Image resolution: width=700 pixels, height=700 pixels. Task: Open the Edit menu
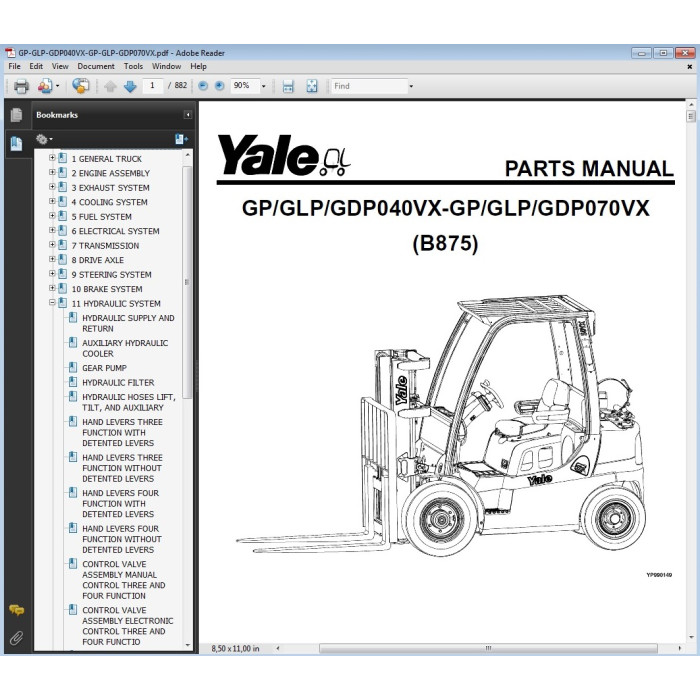(36, 66)
